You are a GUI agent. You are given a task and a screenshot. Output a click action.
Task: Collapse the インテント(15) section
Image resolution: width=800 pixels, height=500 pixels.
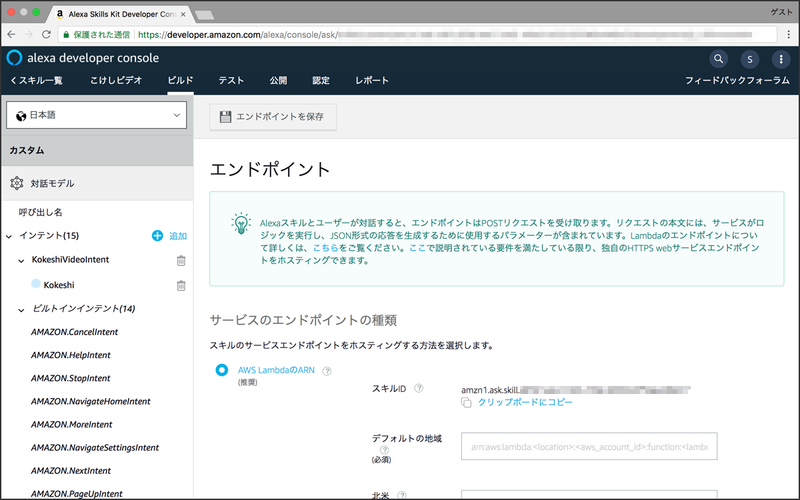[9, 236]
